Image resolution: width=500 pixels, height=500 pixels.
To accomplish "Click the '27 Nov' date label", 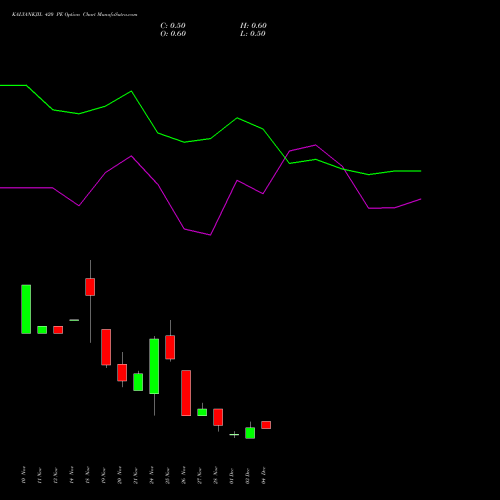I will tap(199, 475).
